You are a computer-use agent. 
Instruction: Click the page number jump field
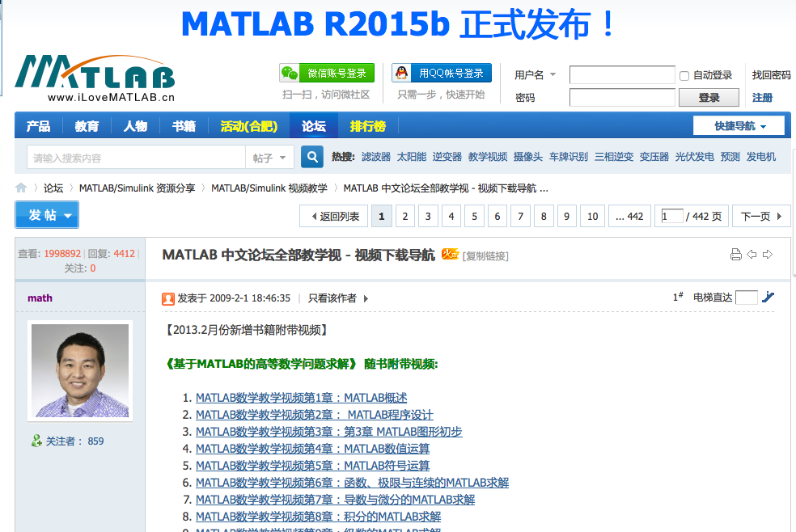672,216
